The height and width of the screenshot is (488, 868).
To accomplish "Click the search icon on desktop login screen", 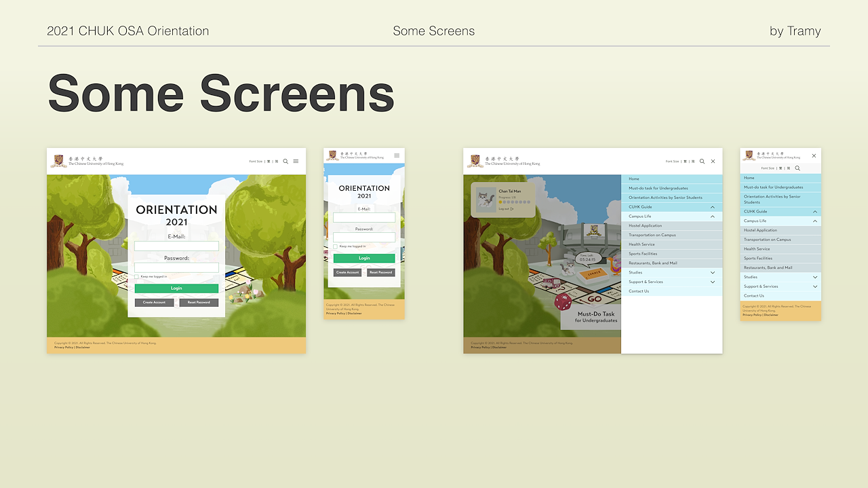I will coord(285,162).
